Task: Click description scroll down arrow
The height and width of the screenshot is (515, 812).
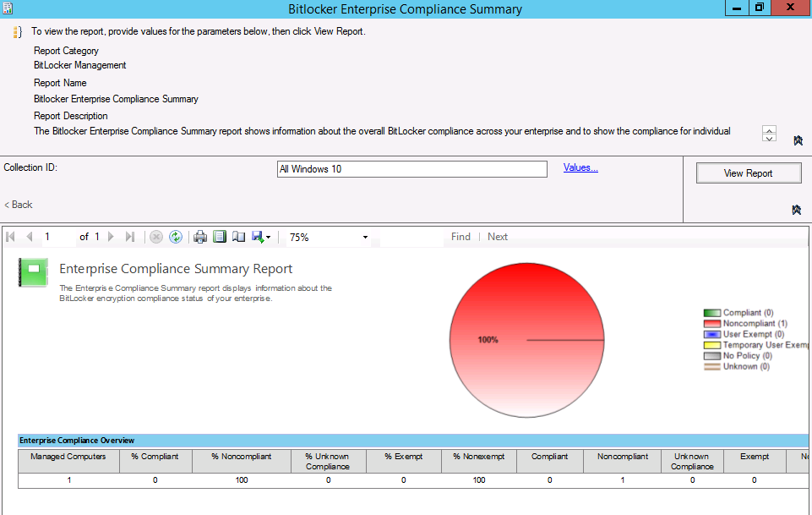Action: [769, 138]
